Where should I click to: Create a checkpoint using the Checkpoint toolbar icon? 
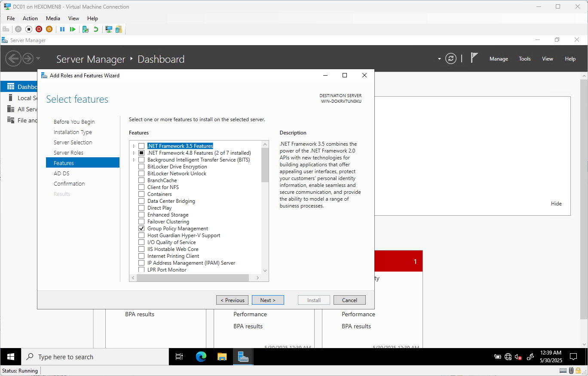point(86,29)
